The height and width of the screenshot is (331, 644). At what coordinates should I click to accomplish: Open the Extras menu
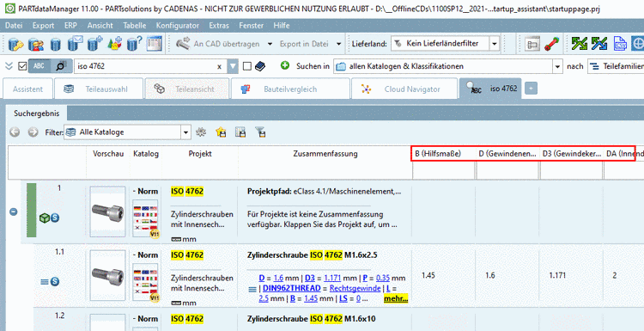click(x=219, y=26)
